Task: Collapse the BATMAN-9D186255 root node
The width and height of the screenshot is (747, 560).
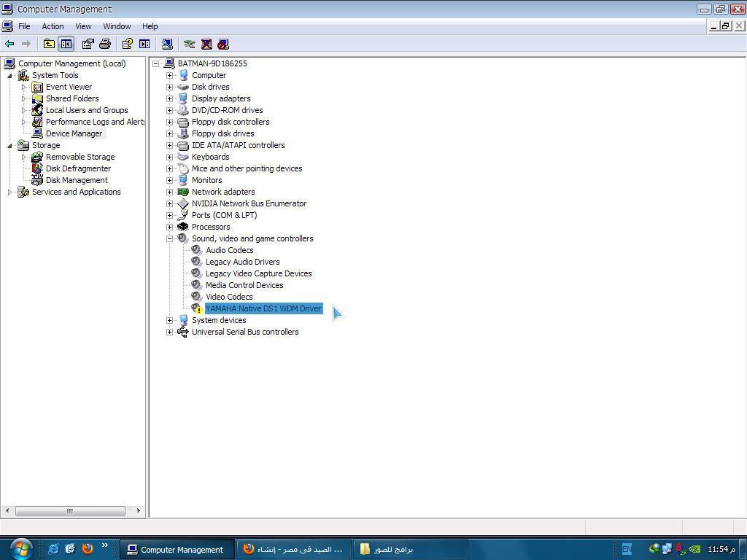Action: coord(156,63)
